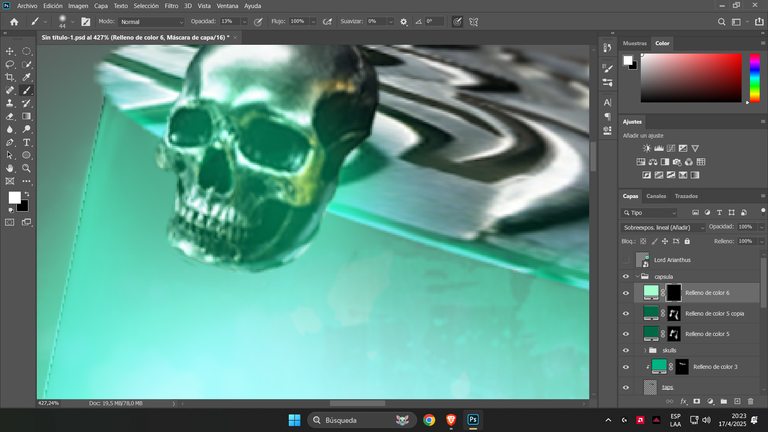Click the hue slider in Color panel
This screenshot has width=768, height=432.
coord(755,77)
